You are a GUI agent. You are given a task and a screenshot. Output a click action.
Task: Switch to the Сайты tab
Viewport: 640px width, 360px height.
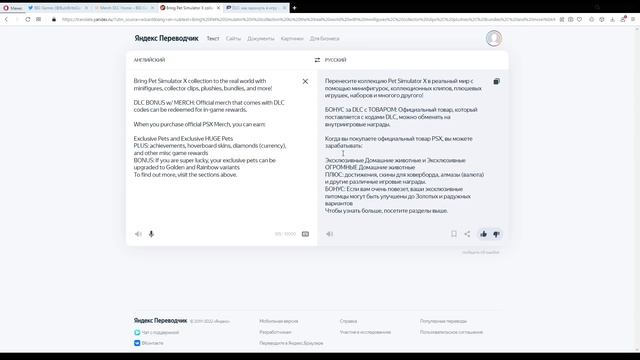[233, 38]
